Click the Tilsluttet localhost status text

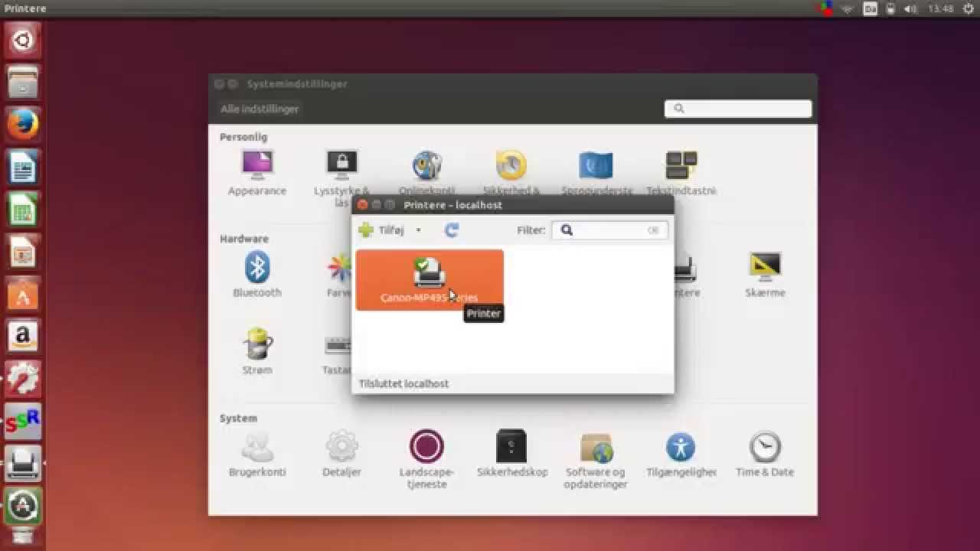[403, 383]
